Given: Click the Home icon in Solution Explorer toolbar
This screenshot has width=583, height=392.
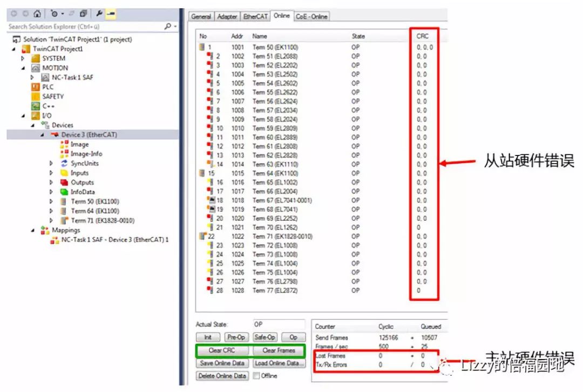Looking at the screenshot, I should (37, 13).
